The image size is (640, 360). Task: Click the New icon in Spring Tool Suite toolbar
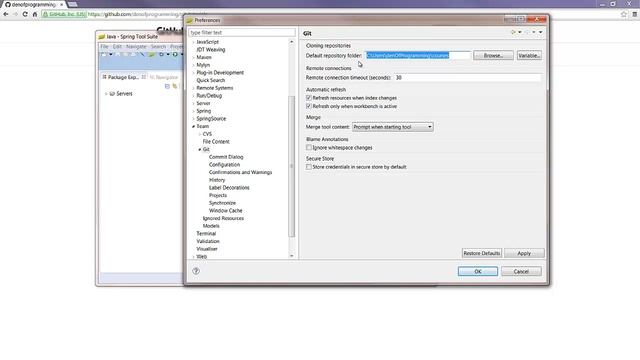[104, 54]
